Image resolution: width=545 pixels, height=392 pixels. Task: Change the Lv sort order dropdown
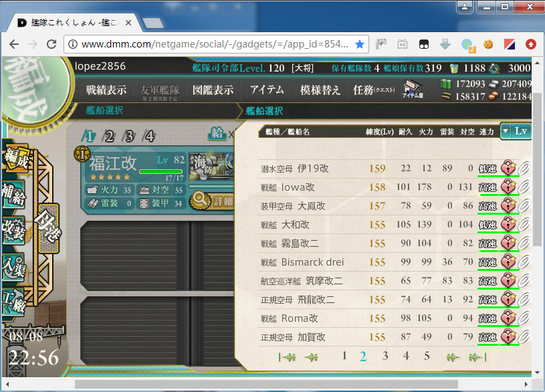516,131
